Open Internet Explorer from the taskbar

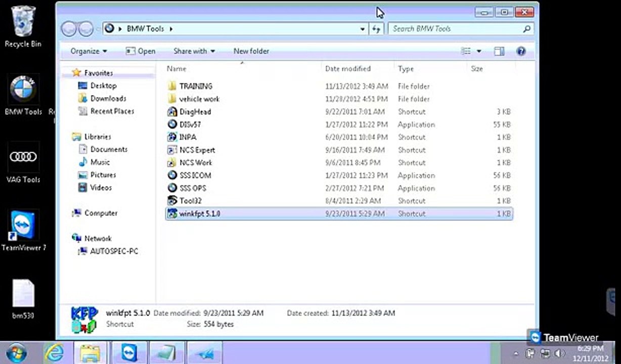click(54, 352)
